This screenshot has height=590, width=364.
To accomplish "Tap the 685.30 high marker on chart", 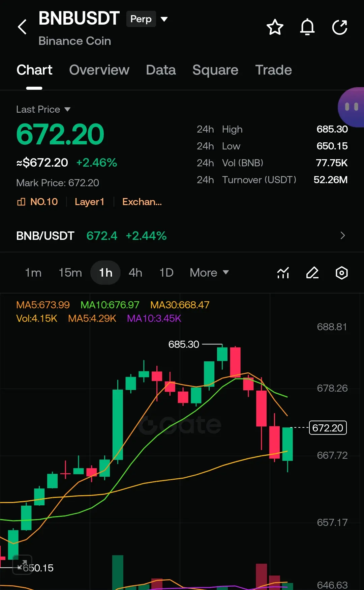I will [184, 344].
